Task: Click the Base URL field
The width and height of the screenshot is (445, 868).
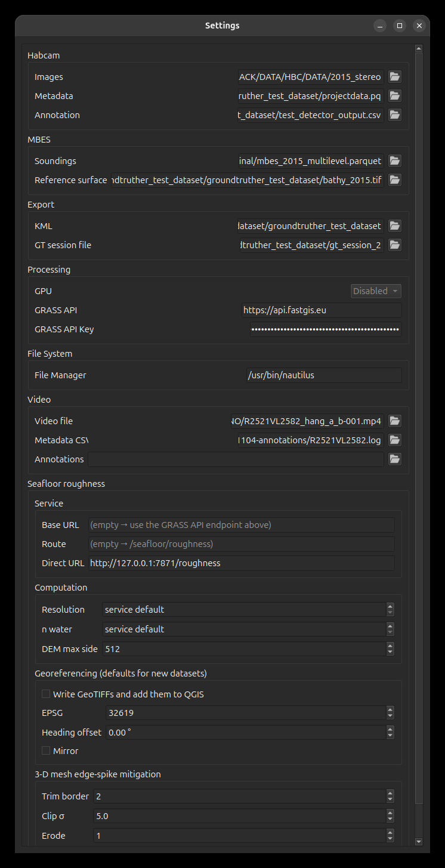Action: 242,525
